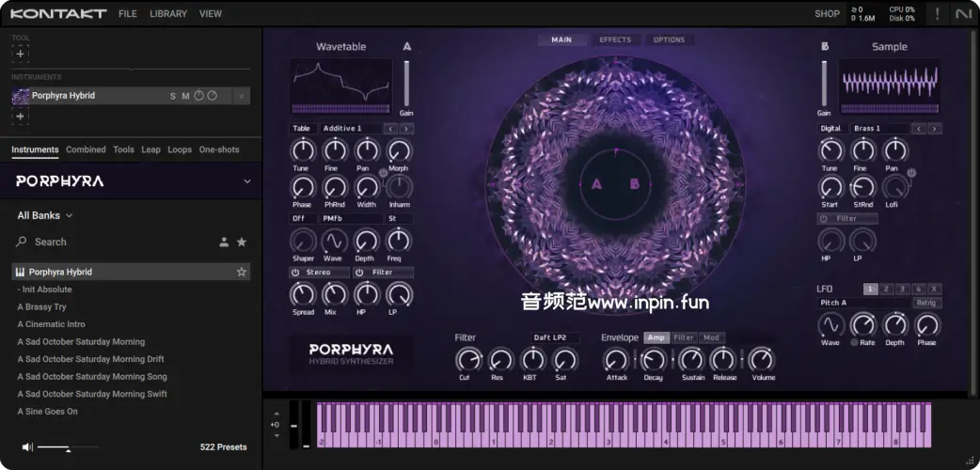
Task: Switch to the EFFECTS tab
Action: [615, 40]
